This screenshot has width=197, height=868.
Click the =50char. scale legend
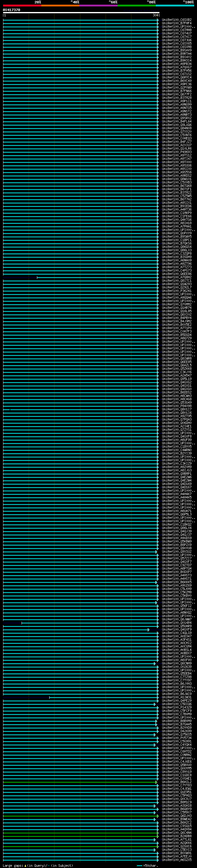(147, 865)
